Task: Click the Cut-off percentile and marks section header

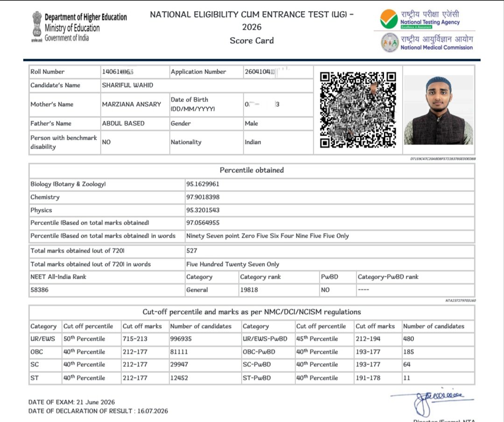Action: point(252,312)
